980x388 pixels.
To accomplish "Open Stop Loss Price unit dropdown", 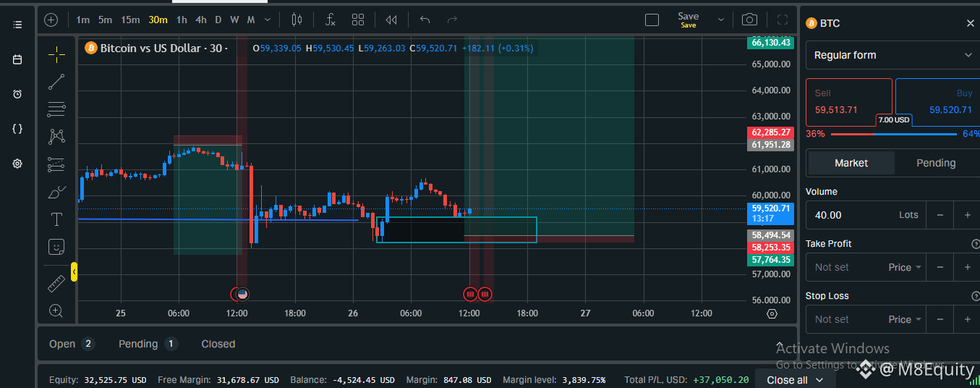I will point(905,319).
